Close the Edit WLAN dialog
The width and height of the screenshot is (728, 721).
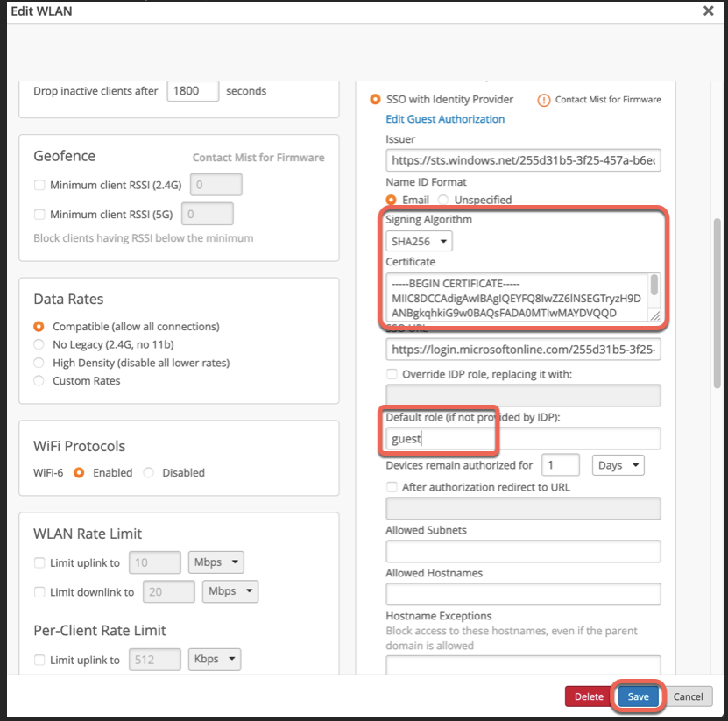click(x=708, y=11)
